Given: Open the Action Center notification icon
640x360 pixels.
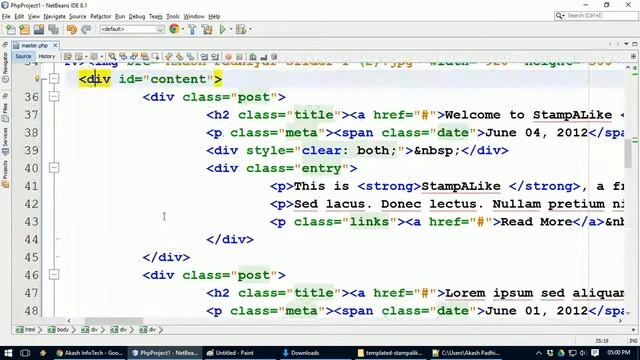Looking at the screenshot, I should [x=595, y=353].
